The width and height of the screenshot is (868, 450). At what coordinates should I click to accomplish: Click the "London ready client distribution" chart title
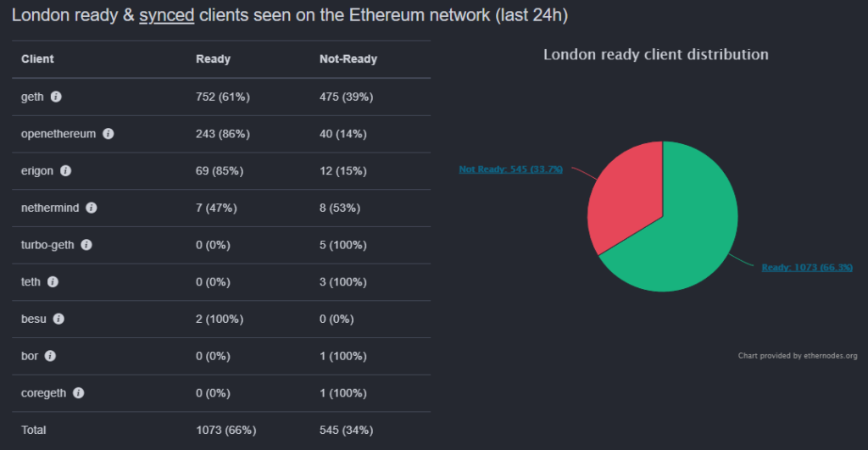tap(655, 55)
